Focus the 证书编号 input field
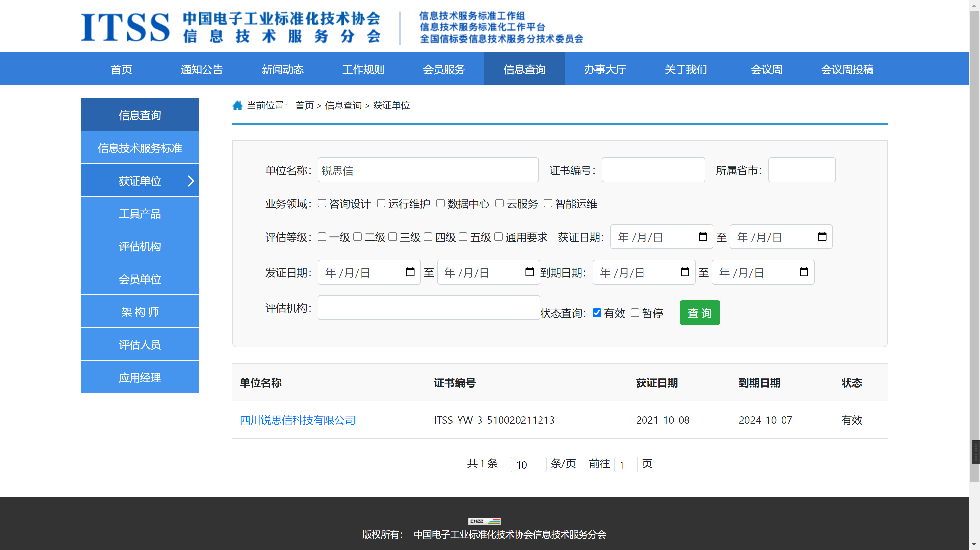 [653, 170]
